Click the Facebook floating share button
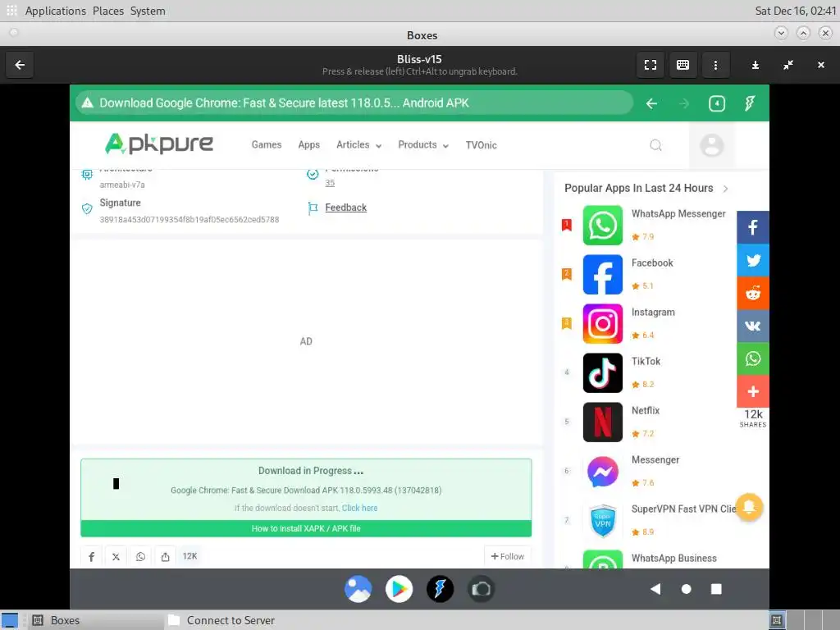Viewport: 840px width, 630px height. tap(753, 227)
